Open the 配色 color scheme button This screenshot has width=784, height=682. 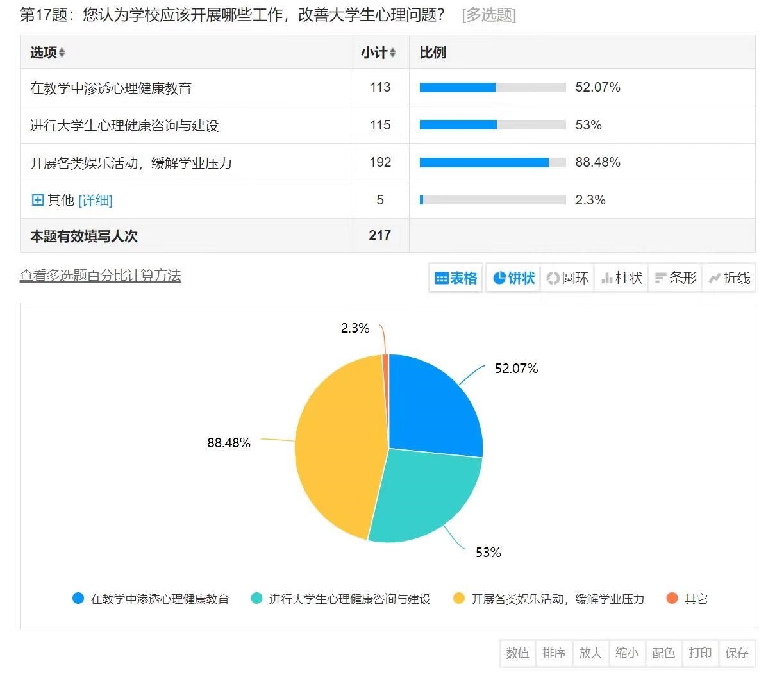click(x=663, y=653)
